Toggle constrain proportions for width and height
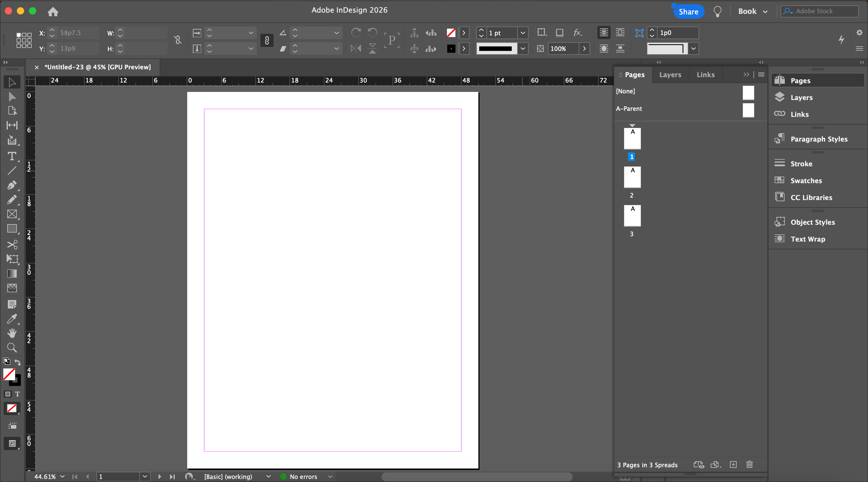Image resolution: width=868 pixels, height=482 pixels. pyautogui.click(x=178, y=40)
